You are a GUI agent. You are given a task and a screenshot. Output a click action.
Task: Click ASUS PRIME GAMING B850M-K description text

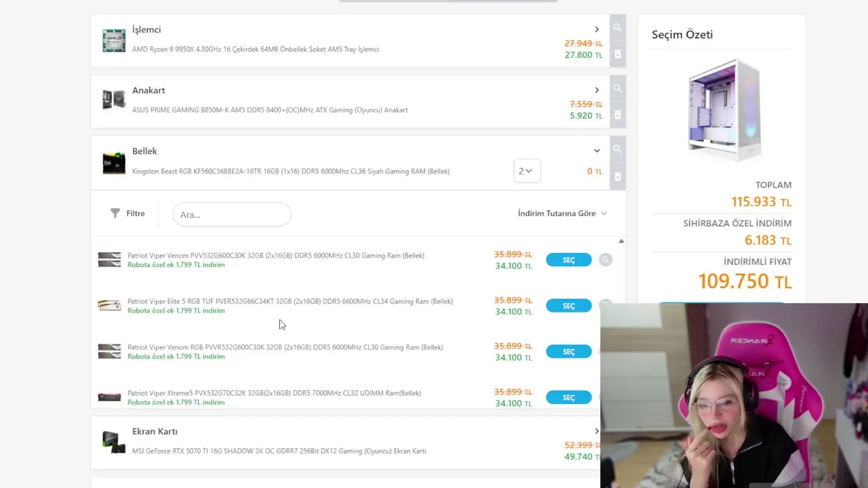pyautogui.click(x=270, y=110)
